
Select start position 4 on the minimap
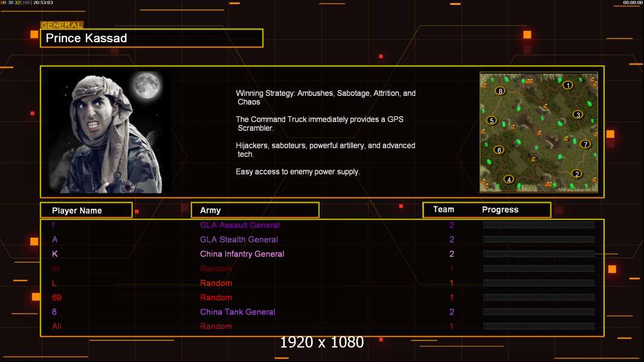(x=509, y=180)
